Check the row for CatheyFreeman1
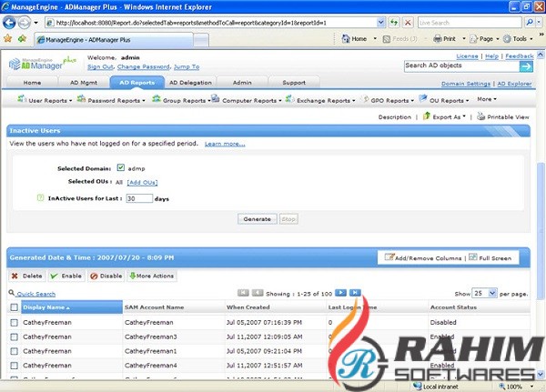This screenshot has height=392, width=546. coord(14,351)
